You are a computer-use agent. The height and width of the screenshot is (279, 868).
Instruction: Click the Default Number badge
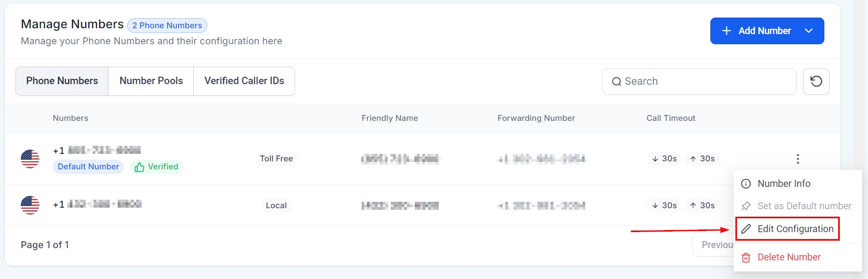point(88,167)
